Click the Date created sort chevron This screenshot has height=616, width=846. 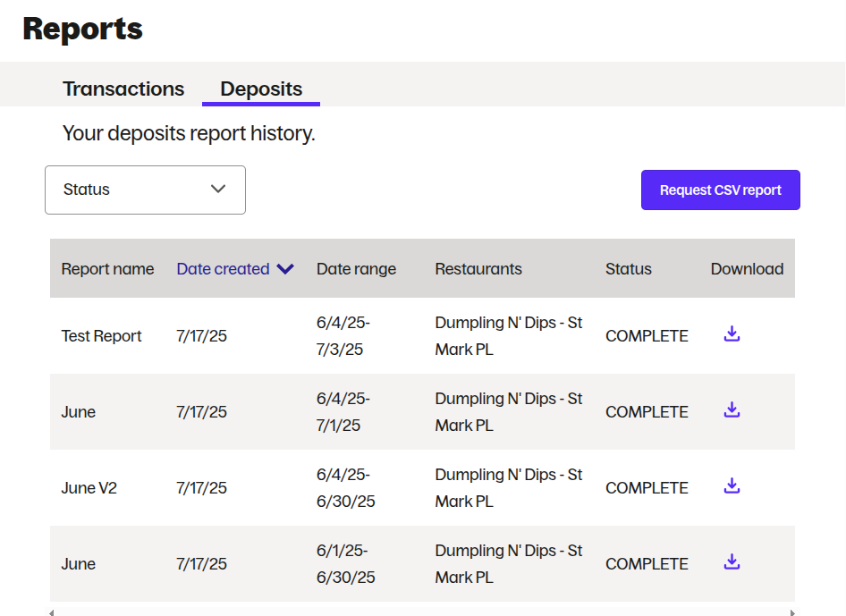click(285, 268)
